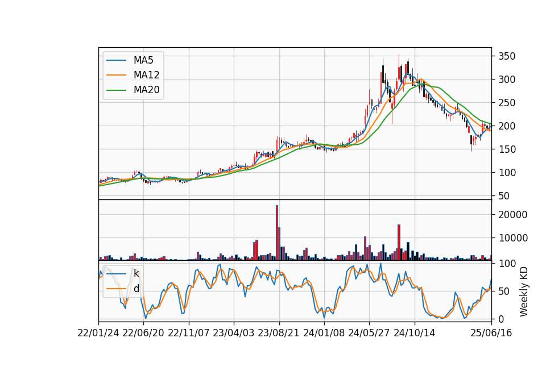546x392 pixels.
Task: Click the 25/06/16 date tick label
Action: [491, 333]
